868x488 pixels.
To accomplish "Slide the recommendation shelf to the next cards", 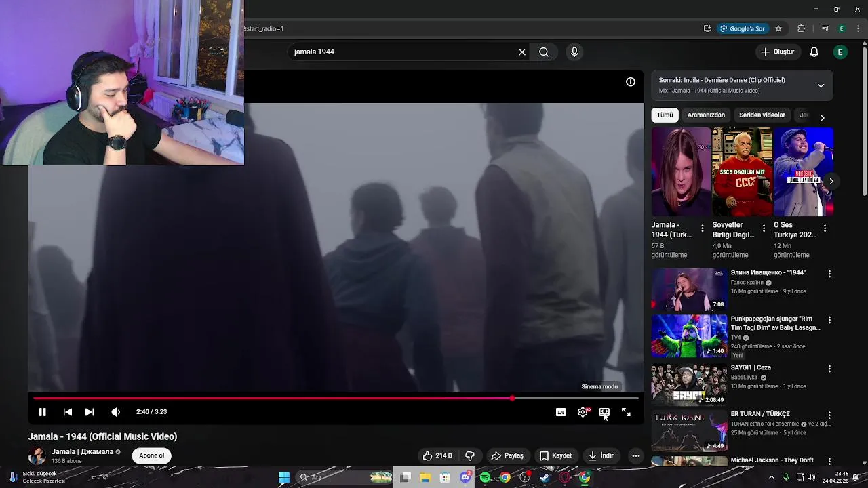I will click(x=831, y=181).
